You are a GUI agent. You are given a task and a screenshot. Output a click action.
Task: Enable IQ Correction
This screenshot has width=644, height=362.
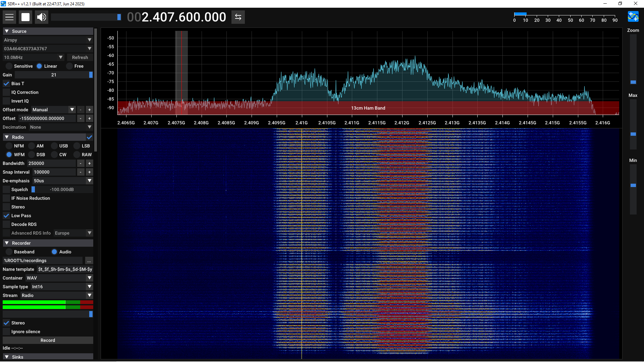(x=6, y=92)
